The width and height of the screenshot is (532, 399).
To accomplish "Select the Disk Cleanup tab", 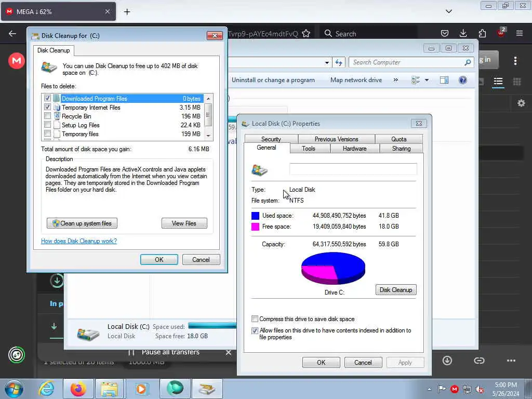I will (54, 50).
